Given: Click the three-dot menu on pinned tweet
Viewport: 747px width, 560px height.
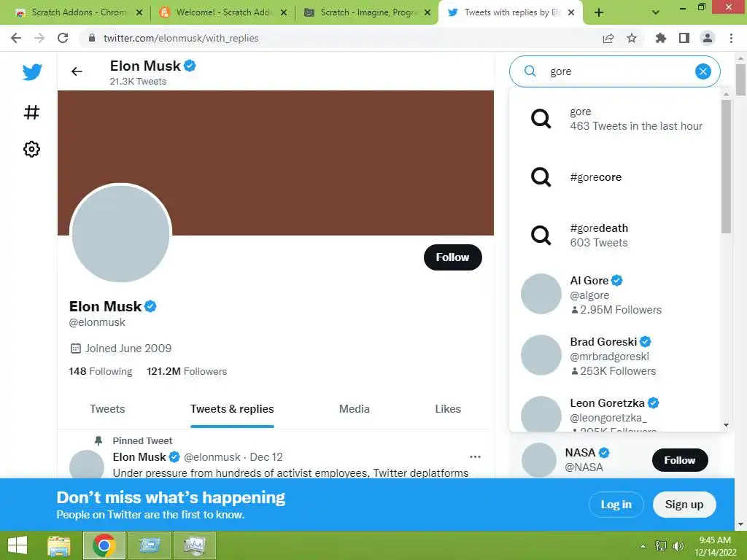Looking at the screenshot, I should [475, 457].
